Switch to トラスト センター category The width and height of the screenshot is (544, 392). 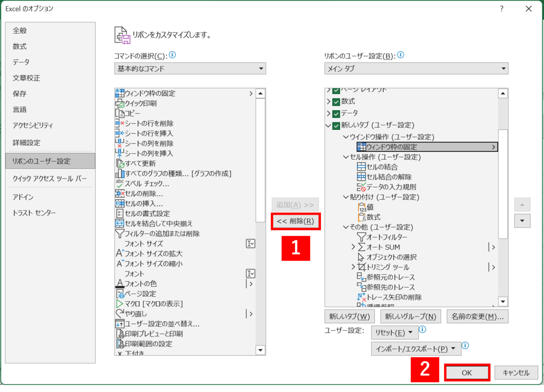coord(50,213)
